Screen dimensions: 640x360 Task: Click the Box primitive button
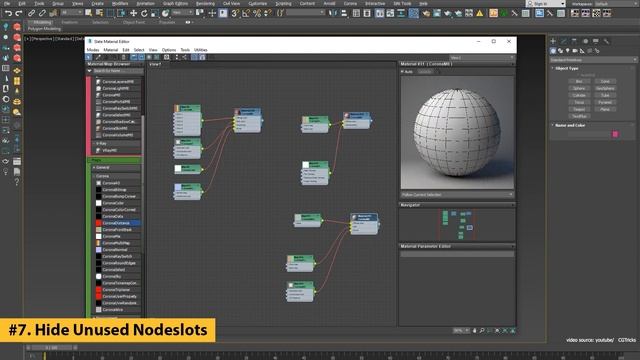click(579, 81)
